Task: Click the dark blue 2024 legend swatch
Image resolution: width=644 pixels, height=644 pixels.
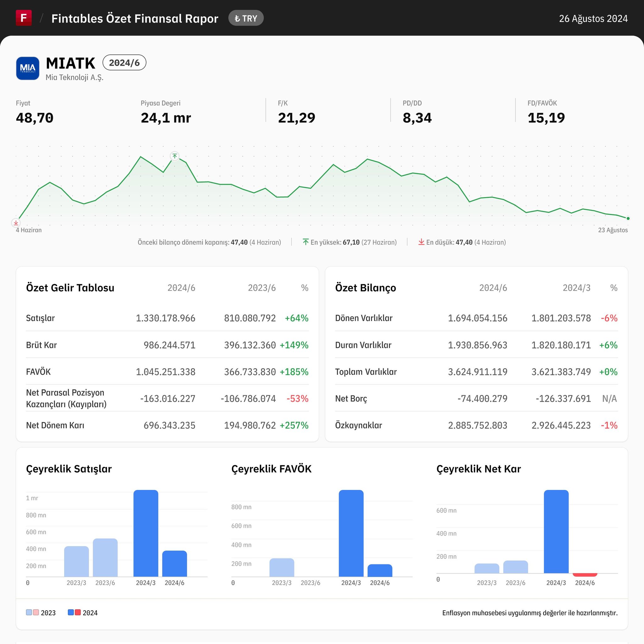Action: (x=71, y=612)
